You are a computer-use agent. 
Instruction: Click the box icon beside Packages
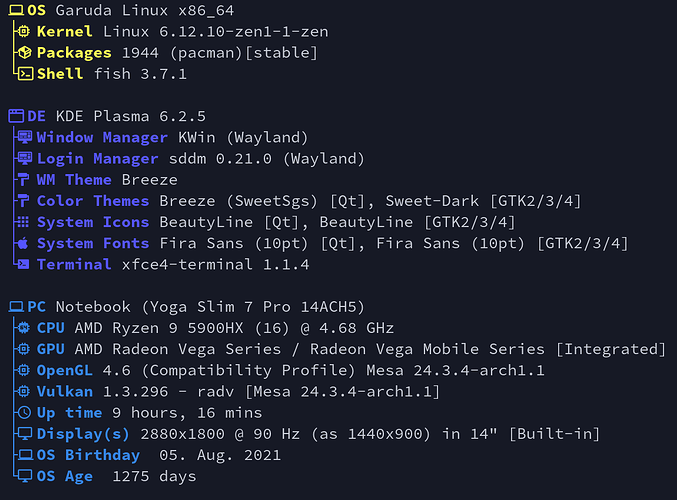tap(25, 53)
